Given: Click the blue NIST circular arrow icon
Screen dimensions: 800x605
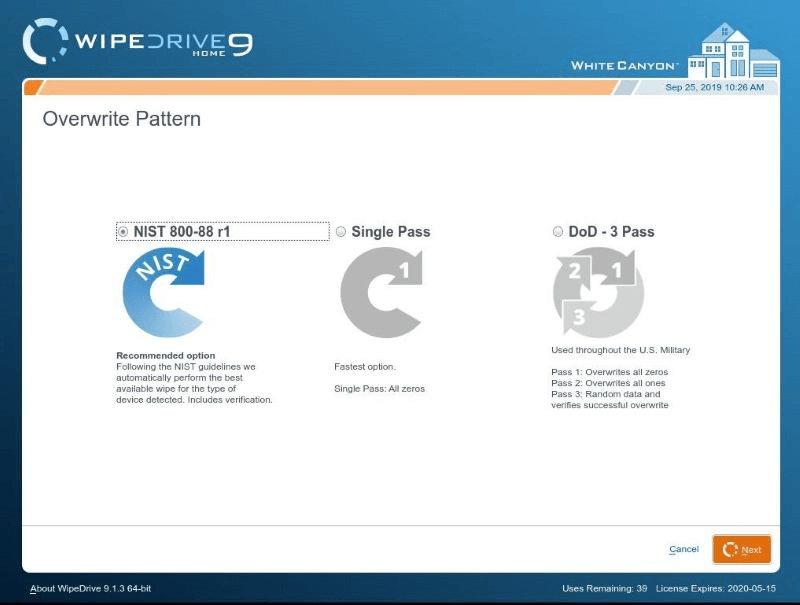Looking at the screenshot, I should pyautogui.click(x=163, y=291).
